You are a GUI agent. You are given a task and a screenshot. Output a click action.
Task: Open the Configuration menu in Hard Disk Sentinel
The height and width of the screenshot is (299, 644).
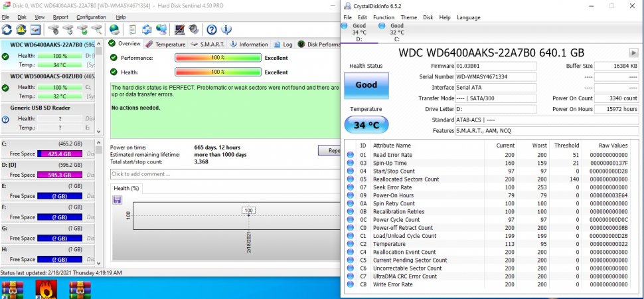click(x=91, y=17)
